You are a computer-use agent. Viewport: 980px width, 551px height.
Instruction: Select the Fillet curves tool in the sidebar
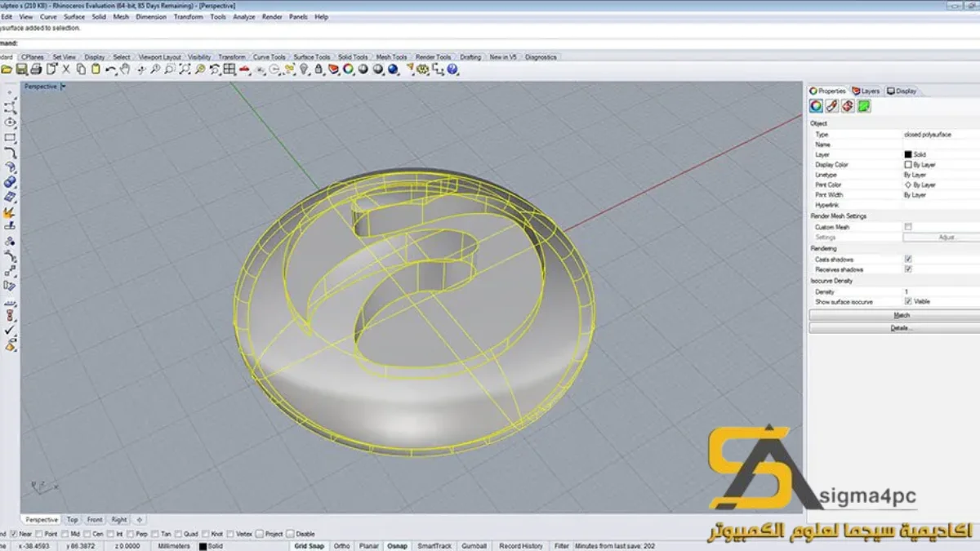[x=10, y=152]
